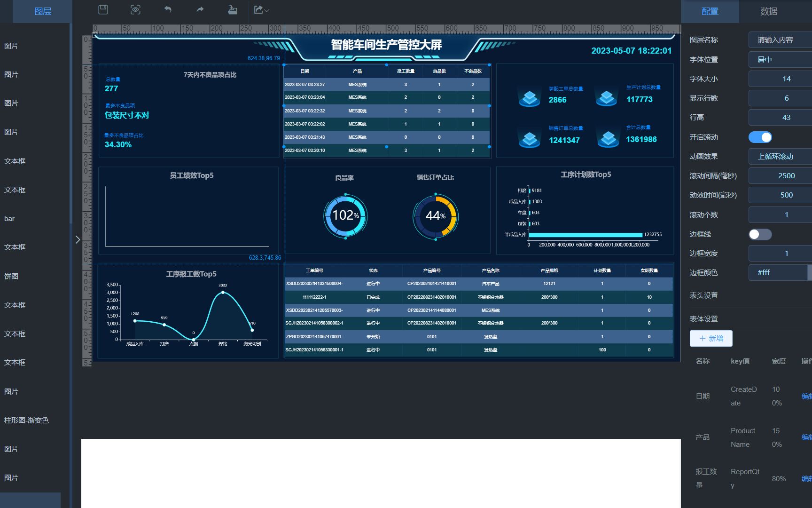Click the 边框宽度 field
Viewport: 812px width, 508px height.
click(780, 254)
